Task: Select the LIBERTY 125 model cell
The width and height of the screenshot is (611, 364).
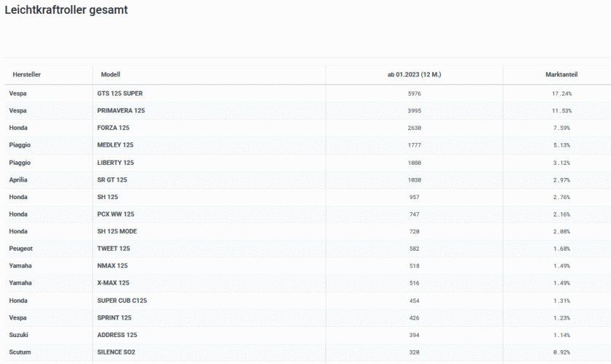Action: click(x=116, y=163)
